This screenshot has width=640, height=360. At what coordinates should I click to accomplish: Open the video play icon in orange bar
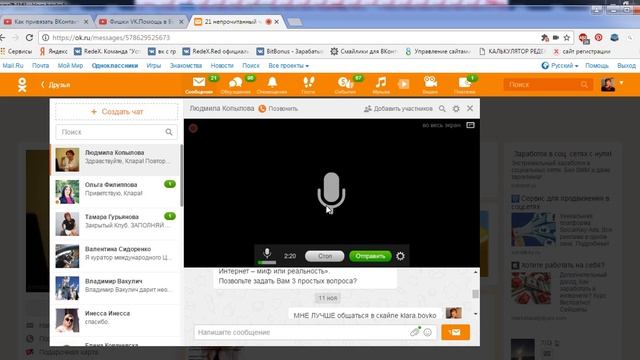click(x=403, y=84)
